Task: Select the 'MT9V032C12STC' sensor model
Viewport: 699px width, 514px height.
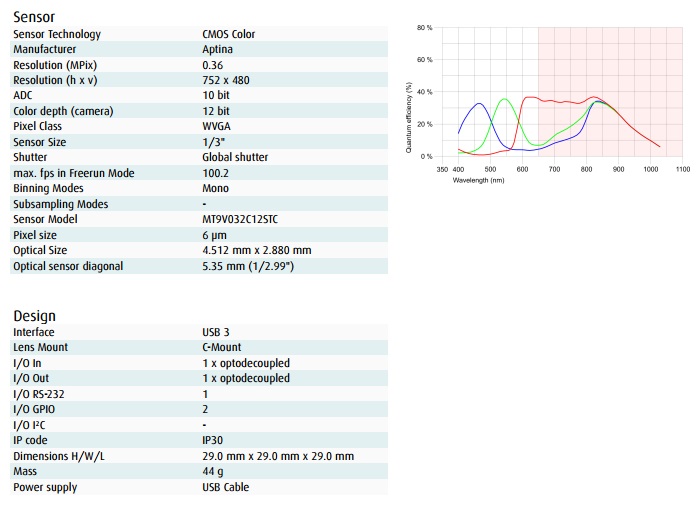Action: (x=240, y=219)
